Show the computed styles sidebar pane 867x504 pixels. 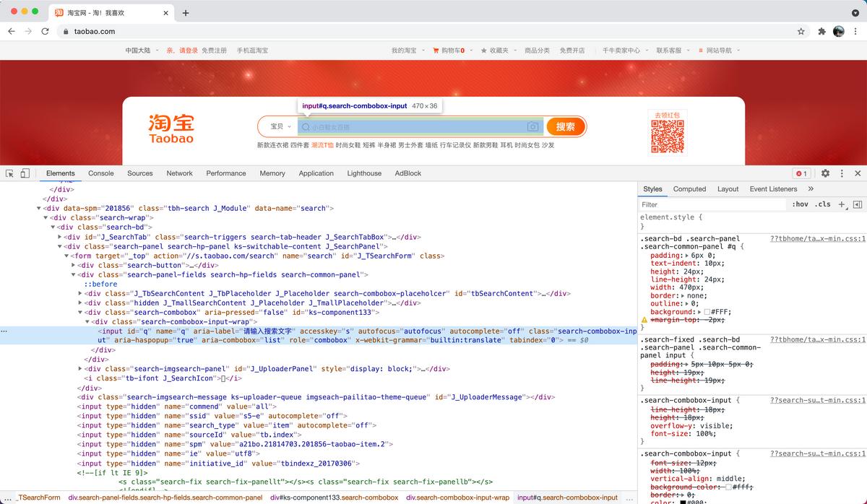pyautogui.click(x=858, y=204)
